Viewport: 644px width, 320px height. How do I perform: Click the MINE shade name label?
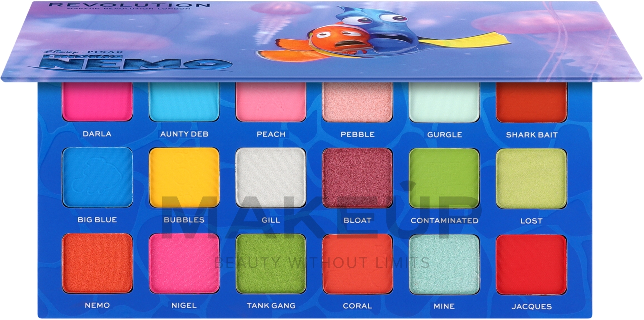pos(444,306)
